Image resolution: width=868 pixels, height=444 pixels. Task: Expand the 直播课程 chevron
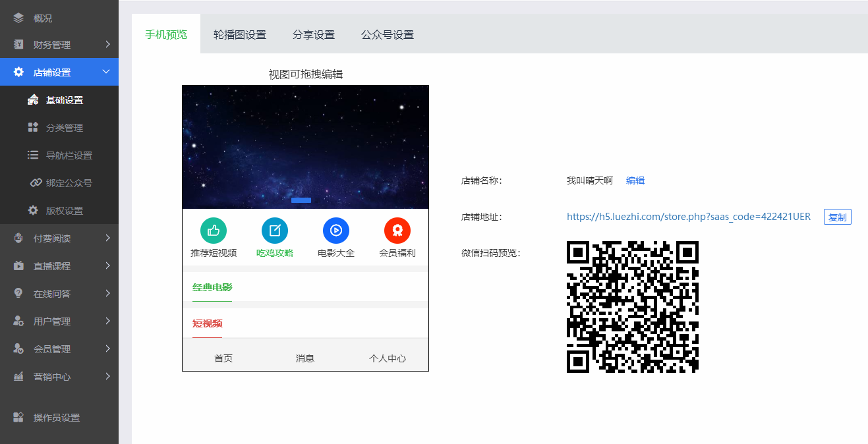pyautogui.click(x=107, y=266)
